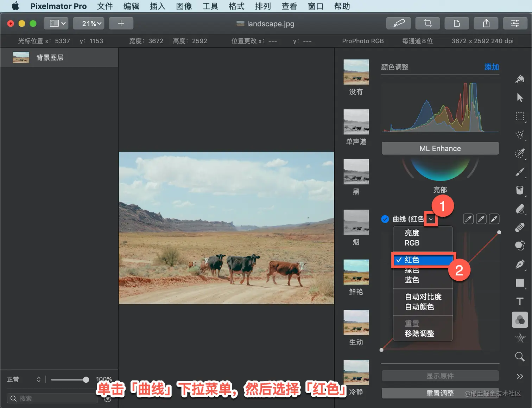Apply the 单声道 preset thumbnail
Screen dimensions: 532x408
356,122
